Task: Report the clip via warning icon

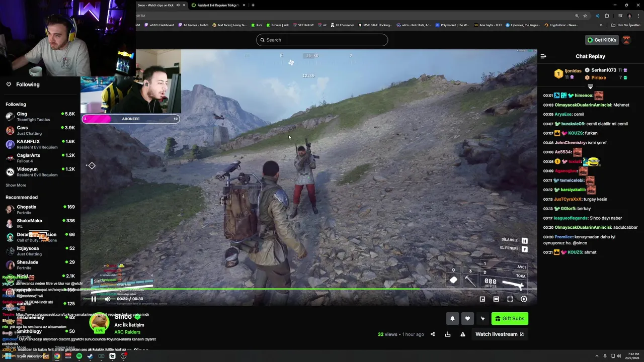Action: pyautogui.click(x=463, y=334)
